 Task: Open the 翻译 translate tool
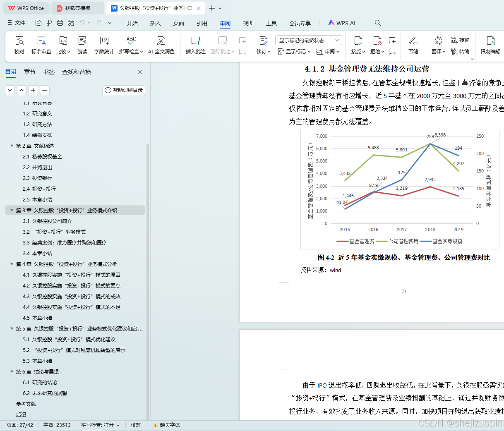click(x=438, y=45)
